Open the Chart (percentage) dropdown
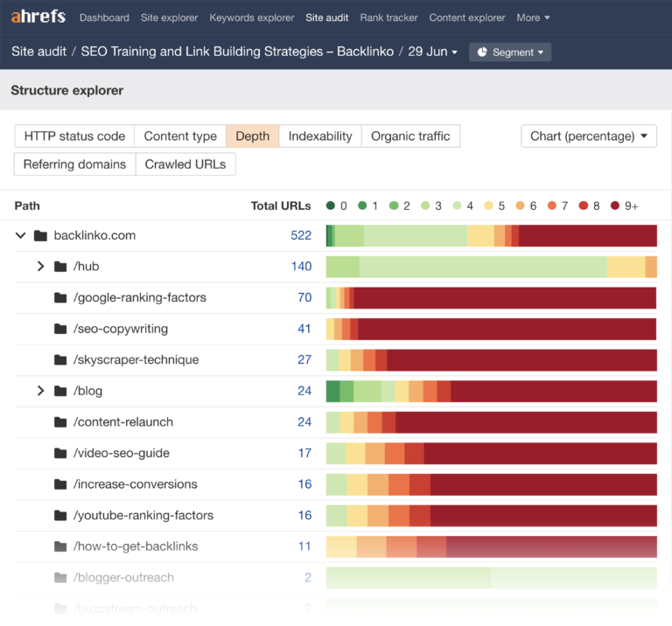 [588, 136]
